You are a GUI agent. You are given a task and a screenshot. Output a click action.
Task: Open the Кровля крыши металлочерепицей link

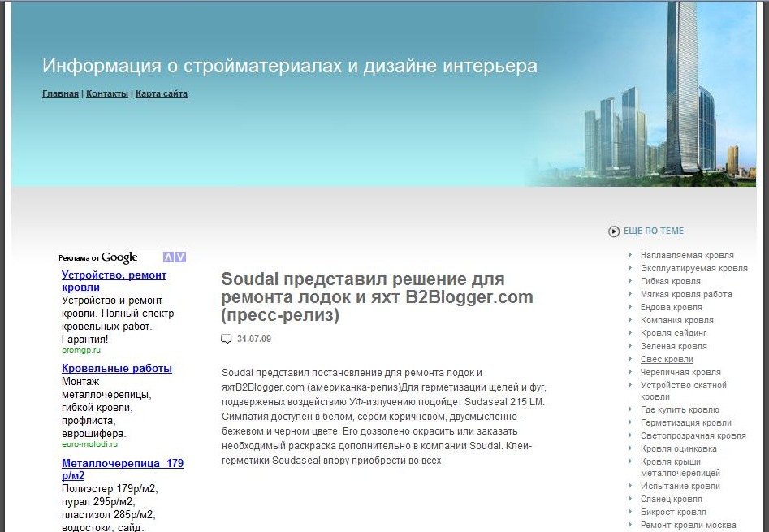coord(680,467)
